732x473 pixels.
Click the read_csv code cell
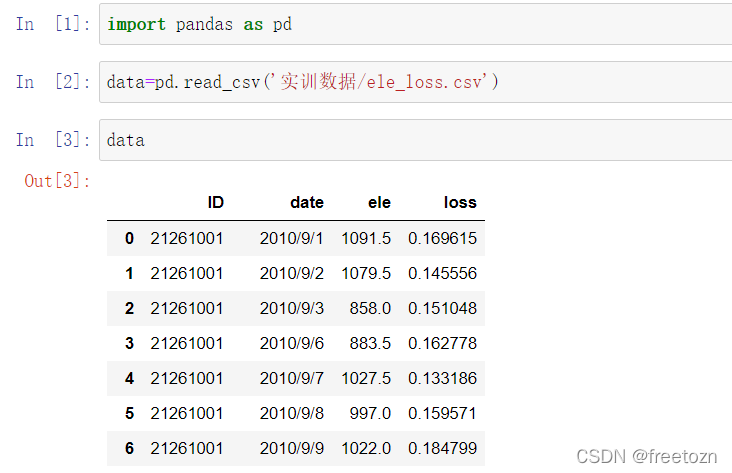415,82
